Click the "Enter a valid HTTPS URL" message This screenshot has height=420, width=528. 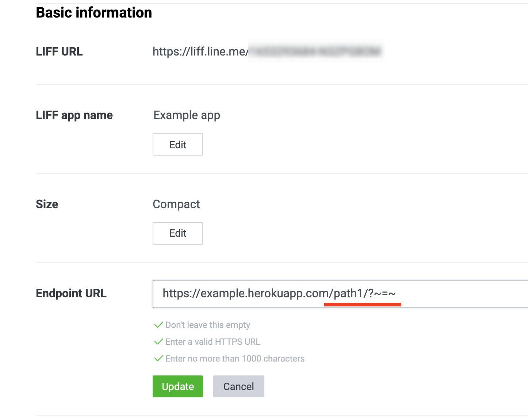coord(213,342)
